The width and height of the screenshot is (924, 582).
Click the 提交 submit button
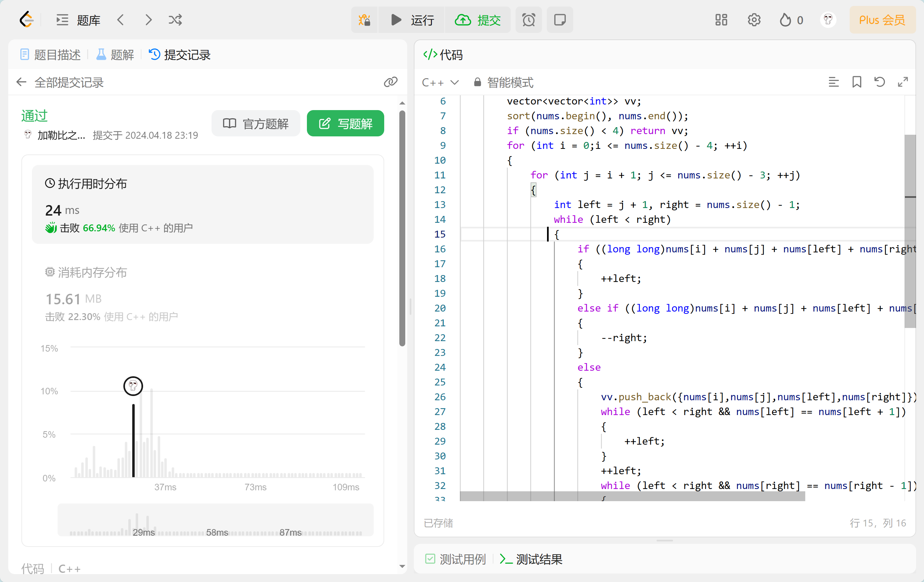[x=478, y=20]
